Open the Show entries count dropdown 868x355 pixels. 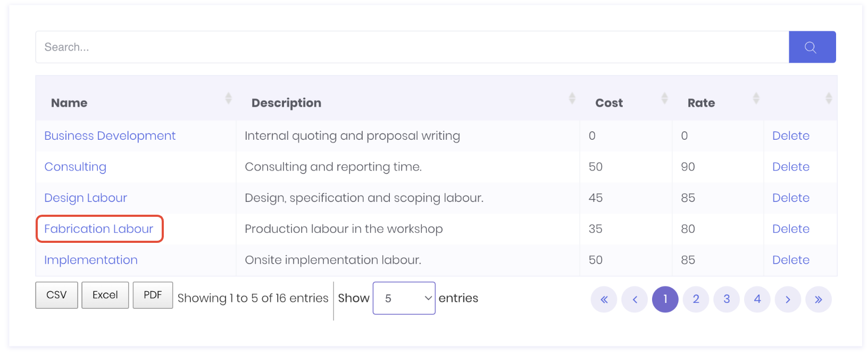coord(404,298)
